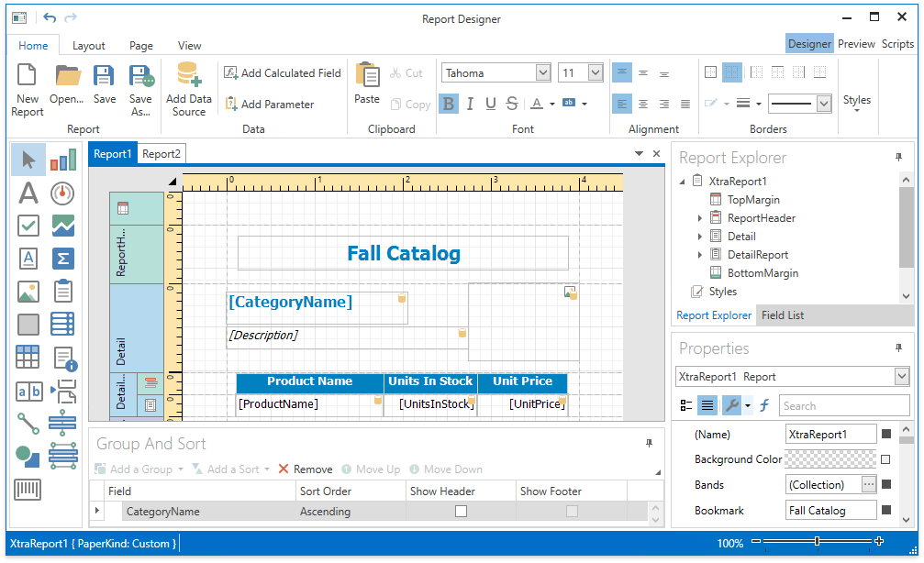Select the Shape control in toolbox
The image size is (924, 563).
(x=28, y=457)
